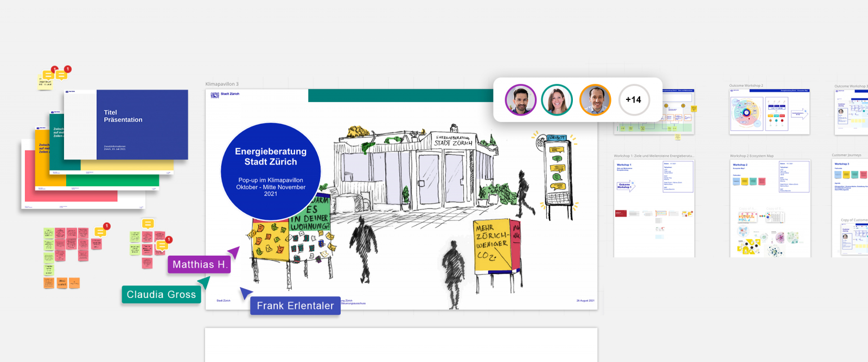Screen dimensions: 868x362
Task: Show the +14 additional collaborators
Action: pyautogui.click(x=634, y=100)
